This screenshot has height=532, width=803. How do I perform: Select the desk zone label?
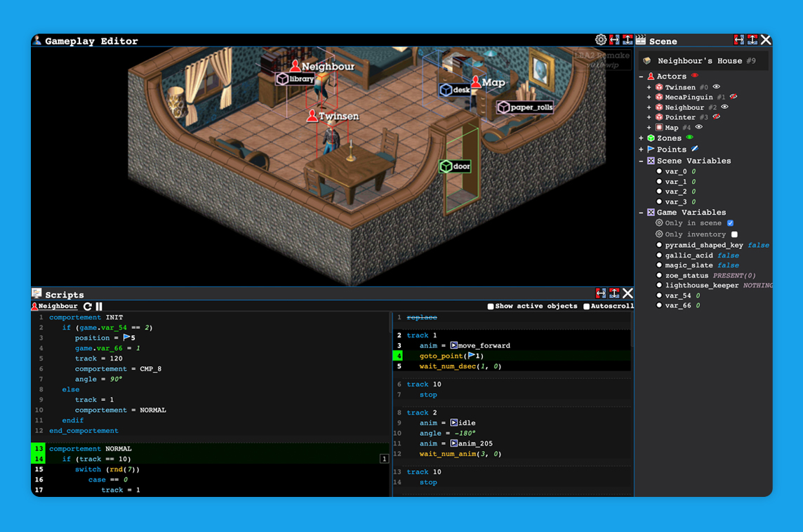456,90
